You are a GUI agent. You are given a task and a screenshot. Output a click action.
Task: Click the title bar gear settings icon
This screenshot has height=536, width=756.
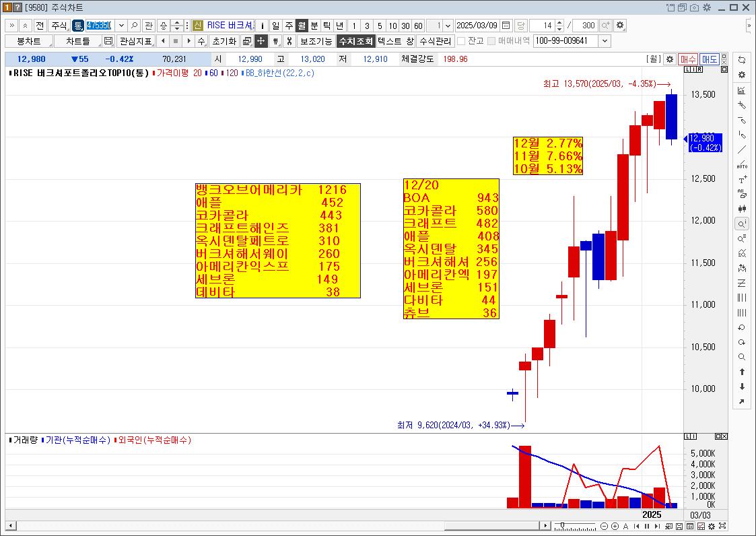tap(707, 7)
